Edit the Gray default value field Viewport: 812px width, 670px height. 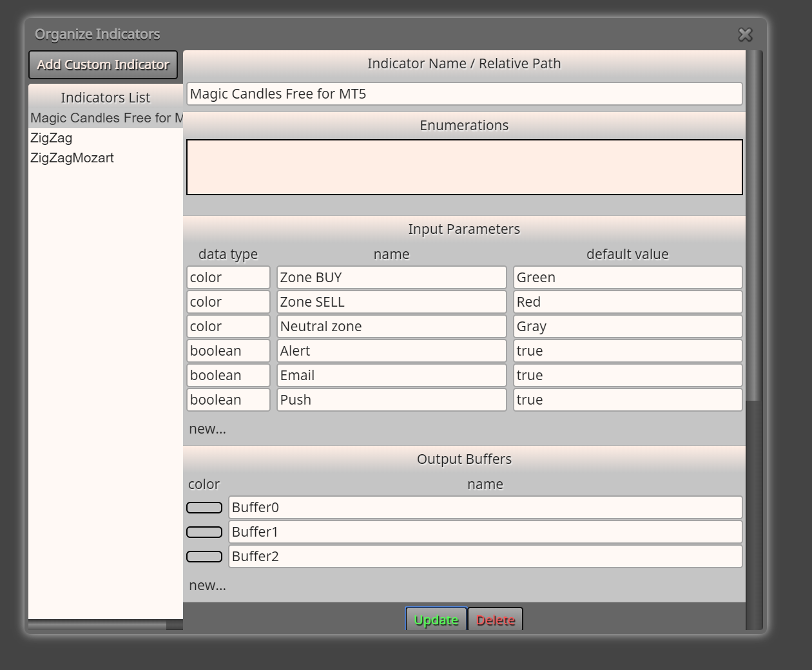(x=628, y=327)
